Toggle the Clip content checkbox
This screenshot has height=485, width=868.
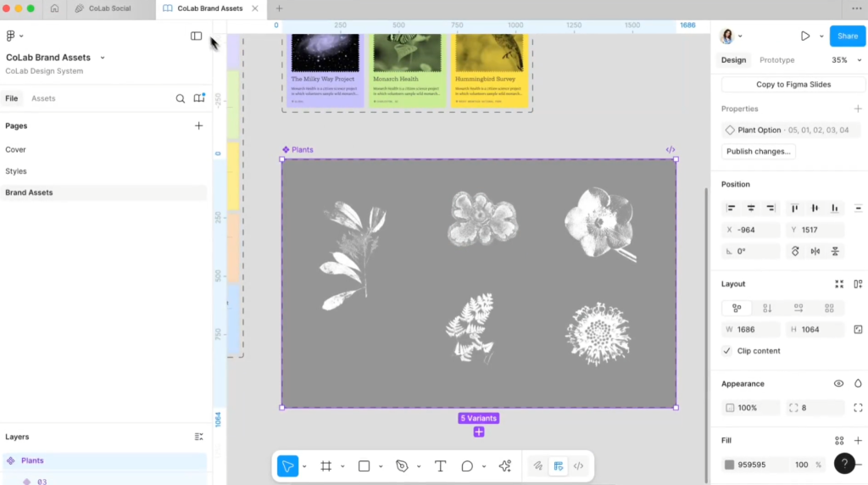726,351
